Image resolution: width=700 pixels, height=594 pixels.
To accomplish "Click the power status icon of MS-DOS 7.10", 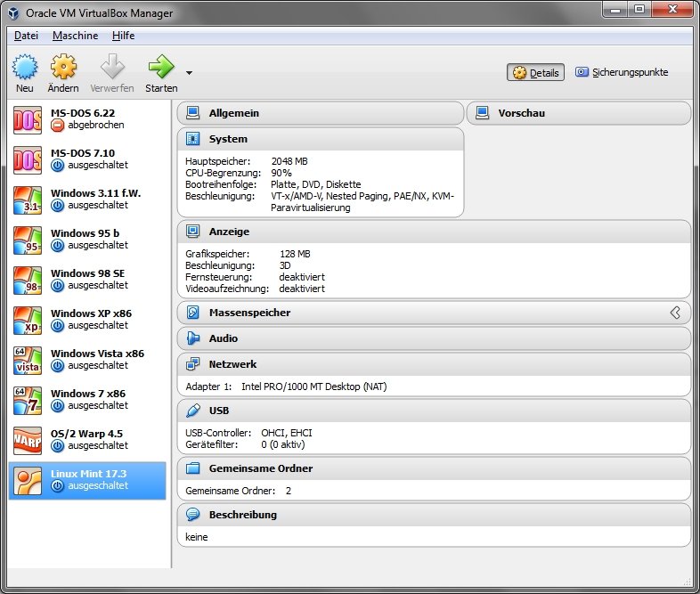I will (x=58, y=166).
